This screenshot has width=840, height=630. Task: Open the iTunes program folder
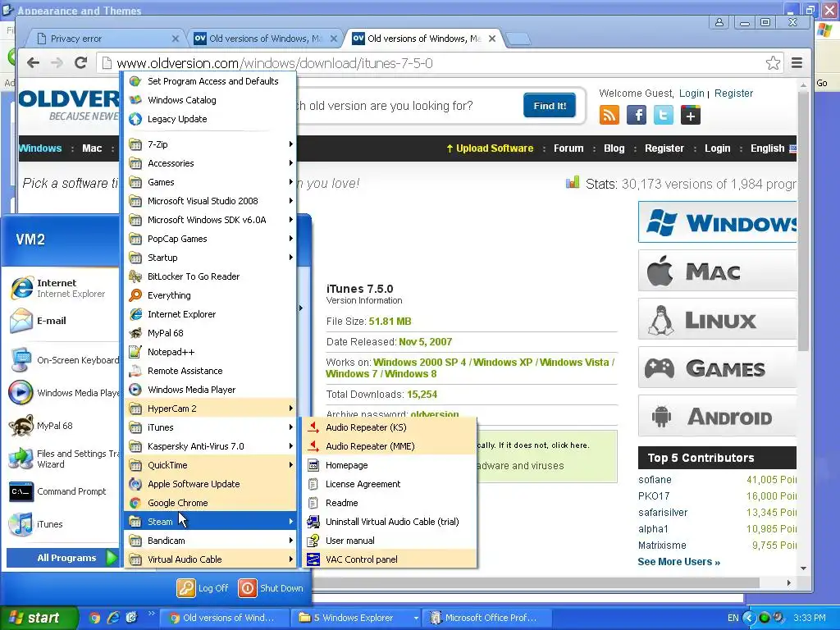pos(210,427)
